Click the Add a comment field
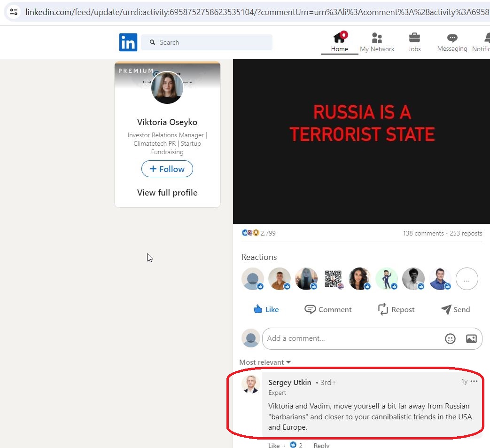Screen dimensions: 490x448 tap(372, 338)
